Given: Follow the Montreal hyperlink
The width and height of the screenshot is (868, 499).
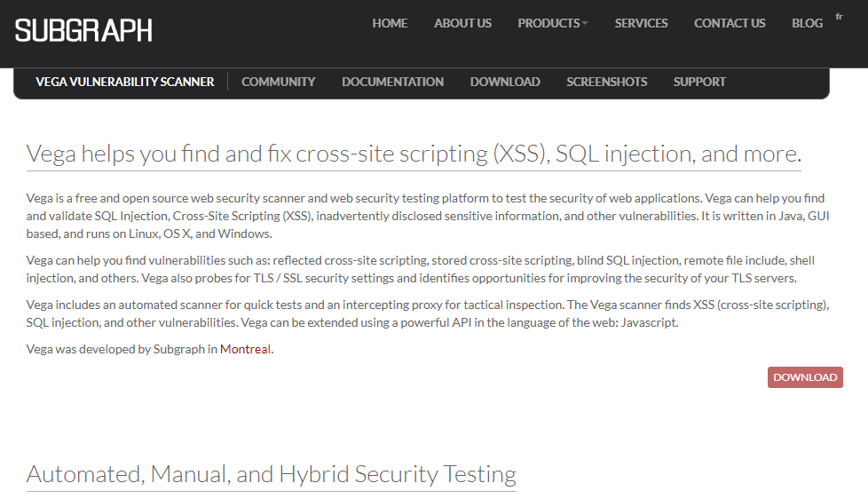Looking at the screenshot, I should tap(245, 349).
